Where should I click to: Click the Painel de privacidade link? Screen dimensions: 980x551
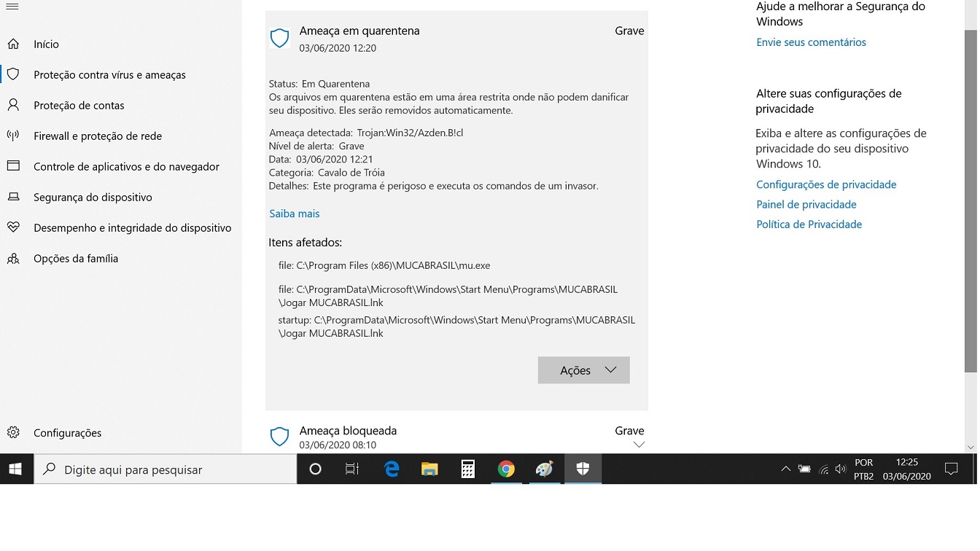(806, 205)
